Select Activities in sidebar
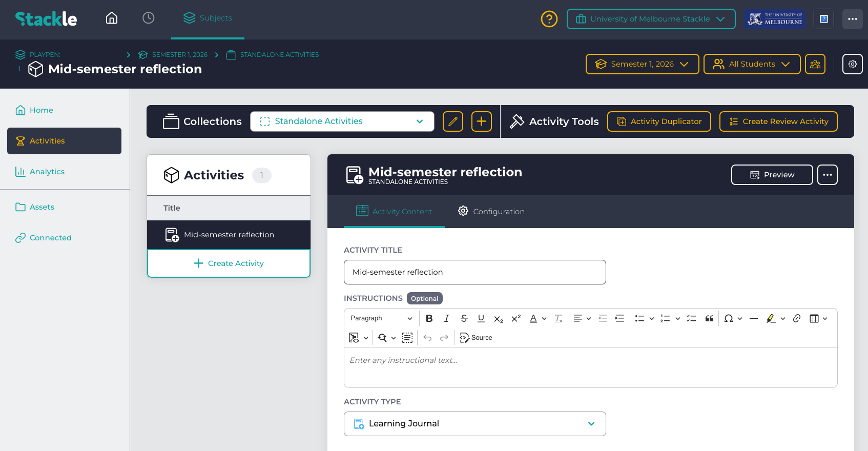The width and height of the screenshot is (868, 451). pos(64,141)
